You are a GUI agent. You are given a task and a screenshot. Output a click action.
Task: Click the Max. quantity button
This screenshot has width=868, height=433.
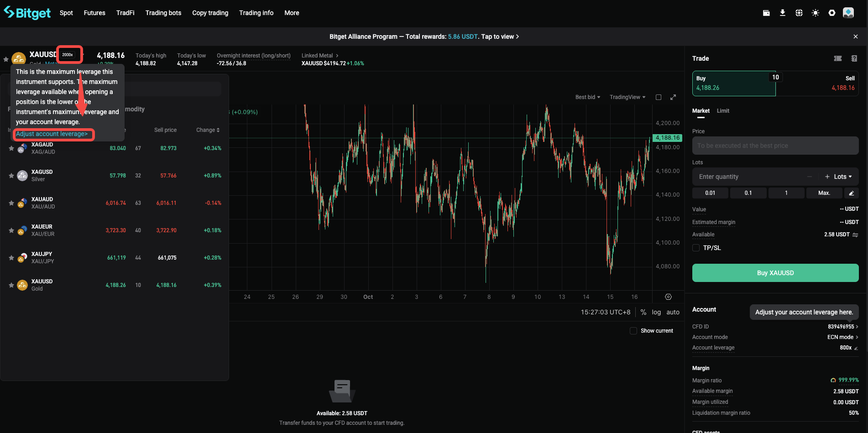pyautogui.click(x=824, y=193)
